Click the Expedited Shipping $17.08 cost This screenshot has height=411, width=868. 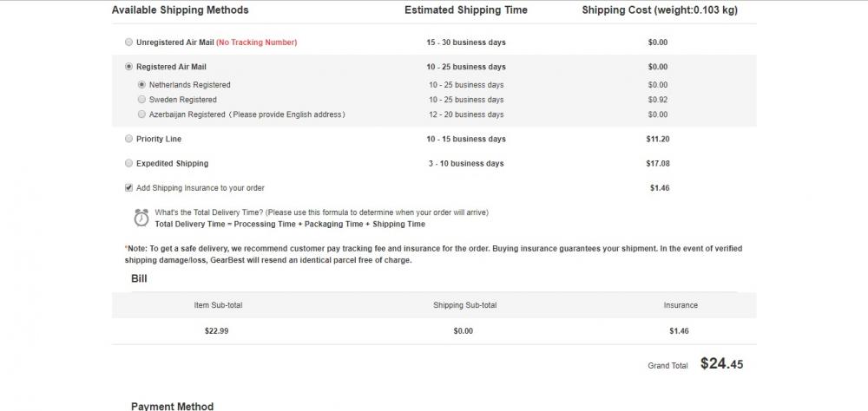click(x=658, y=163)
